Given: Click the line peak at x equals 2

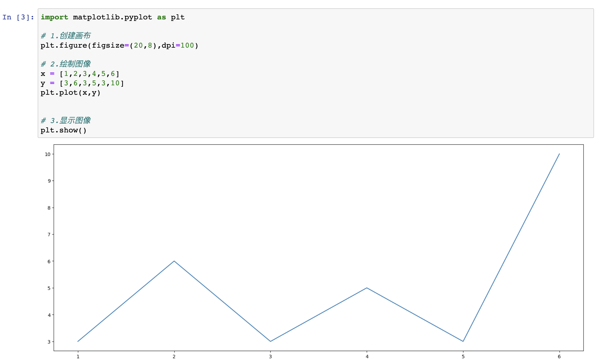Looking at the screenshot, I should [174, 261].
